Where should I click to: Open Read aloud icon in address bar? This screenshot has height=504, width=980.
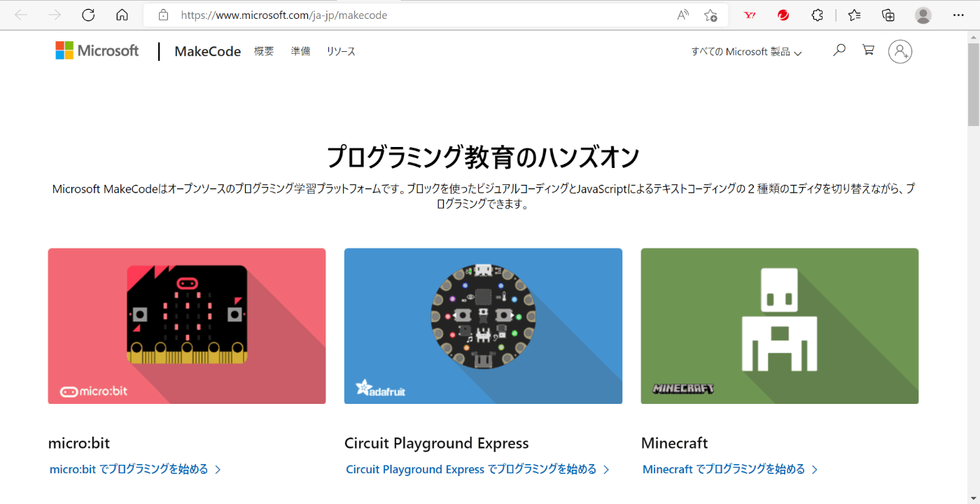pos(683,15)
